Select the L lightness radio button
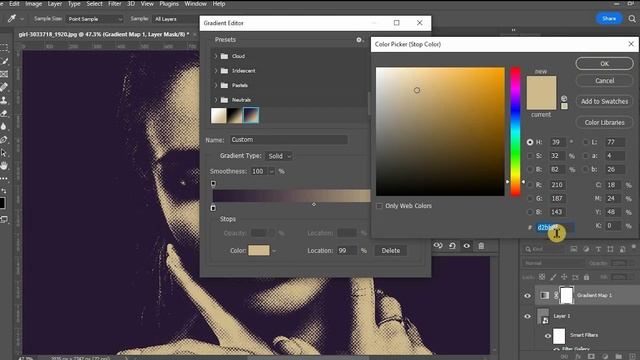640x360 pixels. coord(586,142)
